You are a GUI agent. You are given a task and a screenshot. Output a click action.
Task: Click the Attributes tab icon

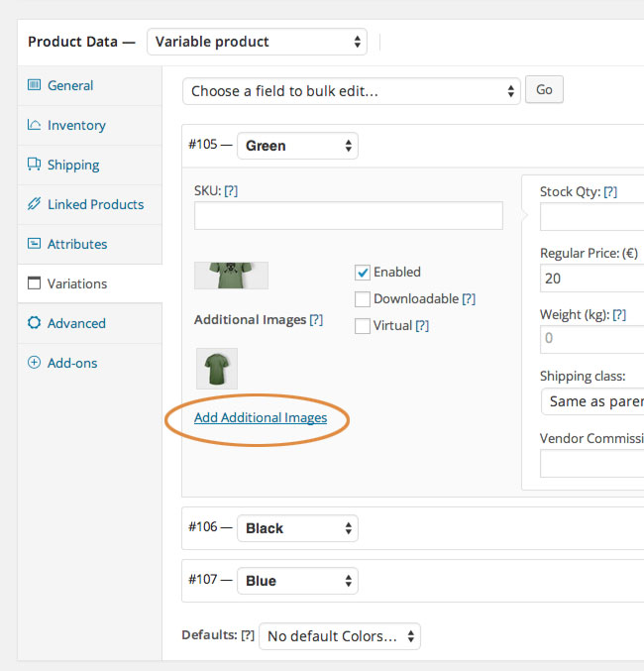pos(35,244)
